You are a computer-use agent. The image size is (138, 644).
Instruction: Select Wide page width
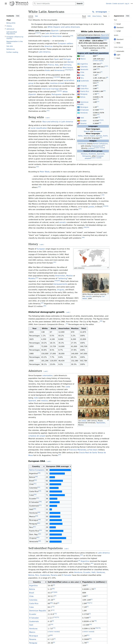point(115,43)
